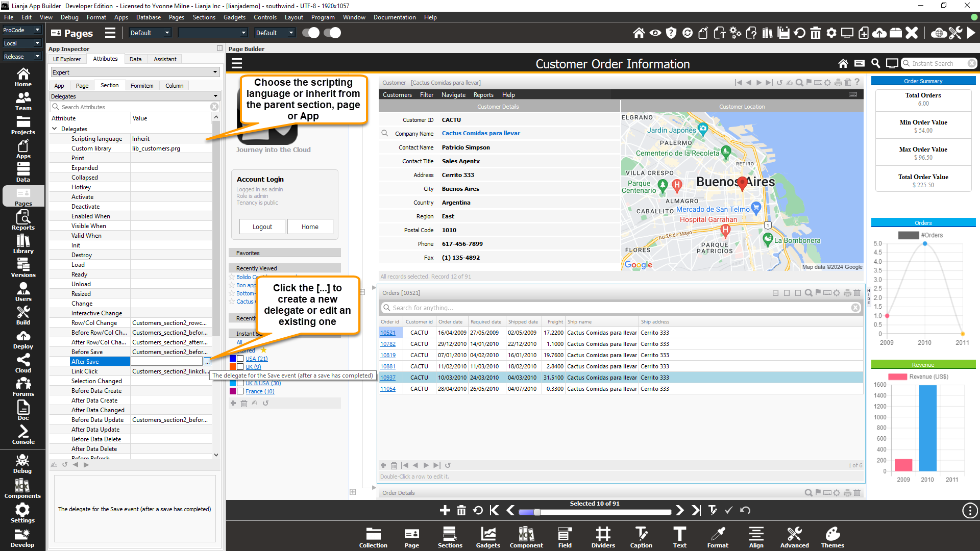Click the Home icon in page header
Image resolution: width=980 pixels, height=551 pixels.
843,64
